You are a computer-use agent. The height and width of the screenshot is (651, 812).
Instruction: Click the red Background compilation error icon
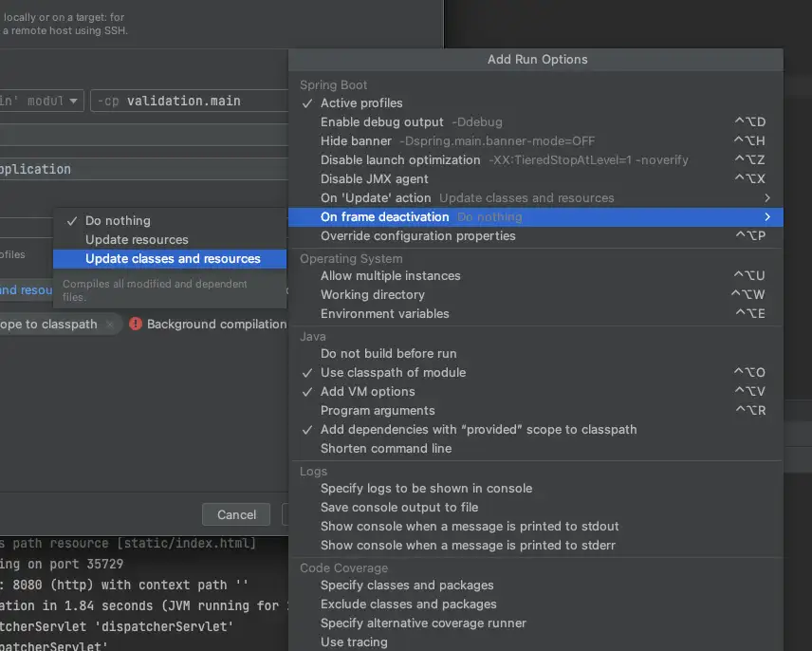tap(136, 325)
